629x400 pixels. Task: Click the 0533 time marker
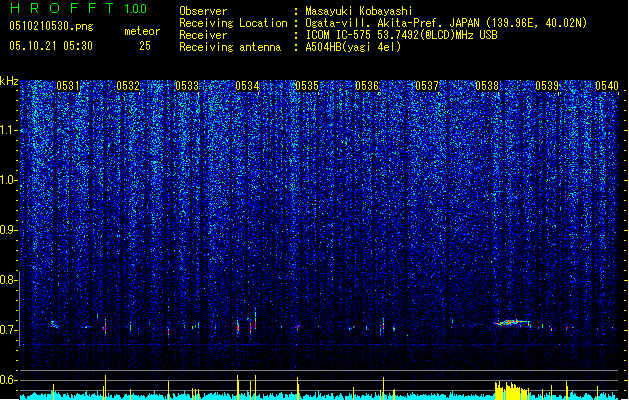187,86
